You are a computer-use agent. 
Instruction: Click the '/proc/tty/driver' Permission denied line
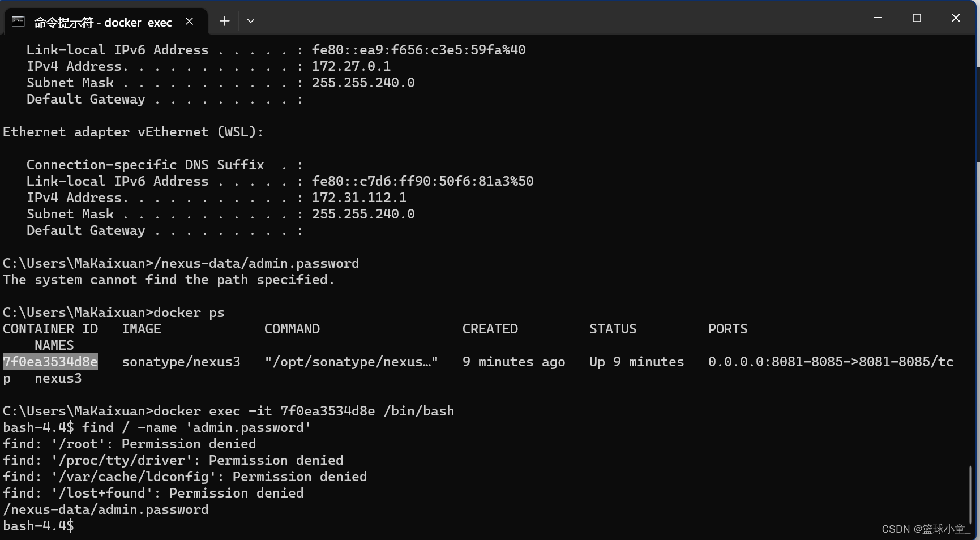tap(173, 460)
